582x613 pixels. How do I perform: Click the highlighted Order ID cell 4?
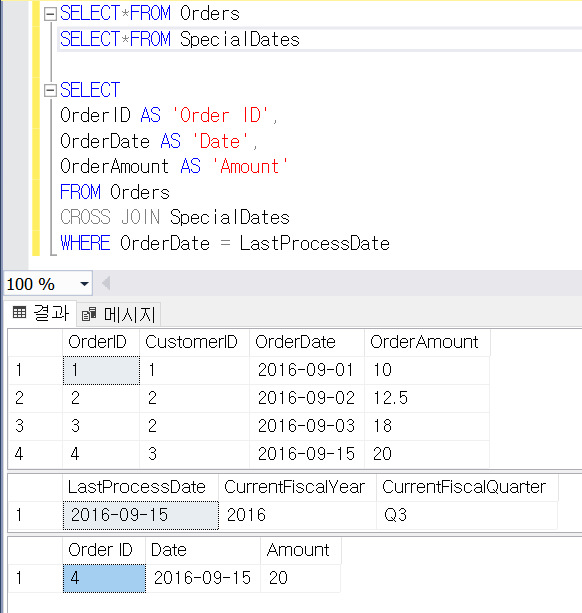(104, 578)
